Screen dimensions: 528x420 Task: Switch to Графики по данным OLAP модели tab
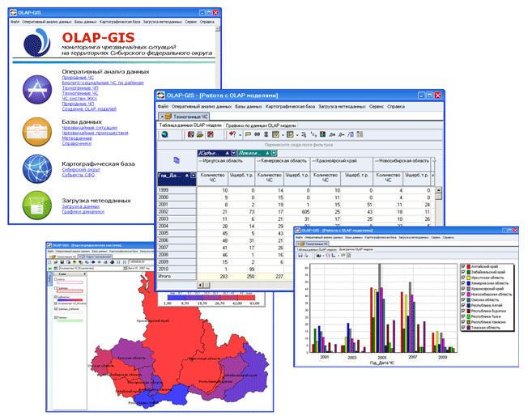[x=261, y=125]
